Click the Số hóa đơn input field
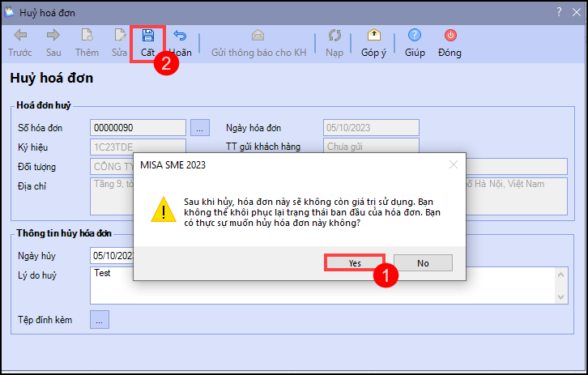 click(x=138, y=127)
